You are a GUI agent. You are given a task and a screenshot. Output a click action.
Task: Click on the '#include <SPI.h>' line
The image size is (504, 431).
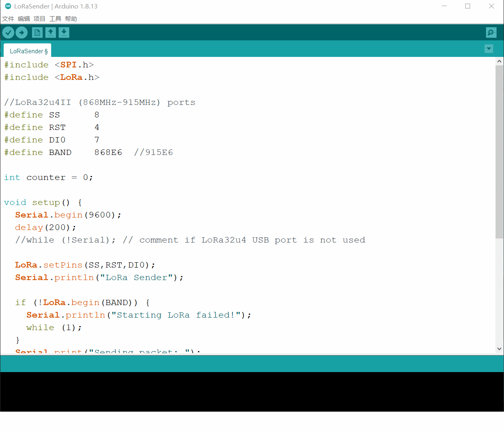[49, 65]
